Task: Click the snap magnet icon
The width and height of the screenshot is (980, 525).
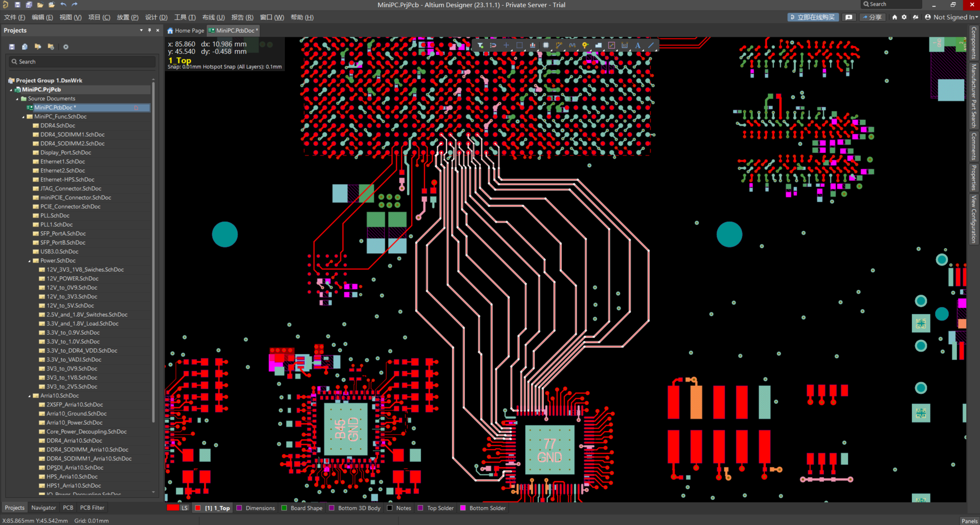Action: tap(493, 46)
